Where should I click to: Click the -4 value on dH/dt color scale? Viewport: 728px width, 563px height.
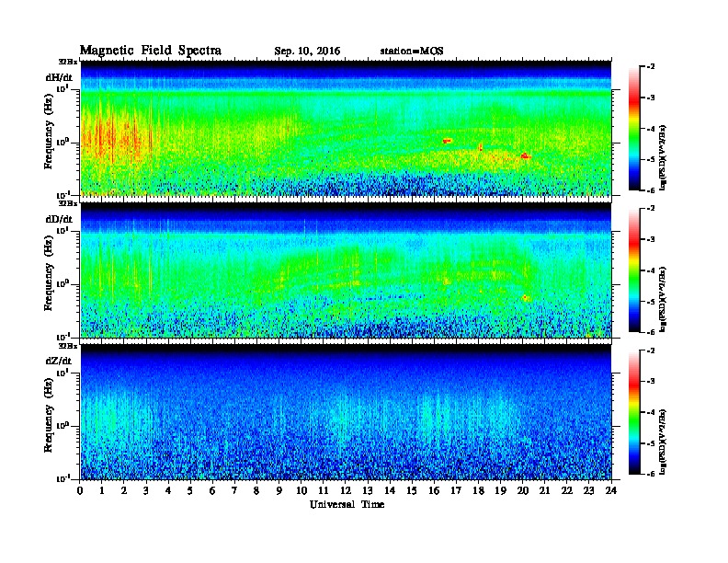click(651, 129)
